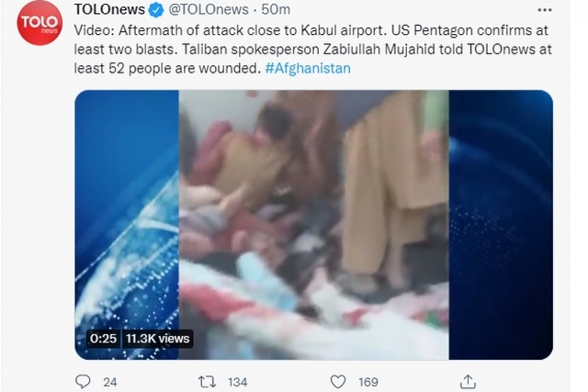Click the 0:25 video duration badge
Viewport: 588px width, 392px height.
103,339
